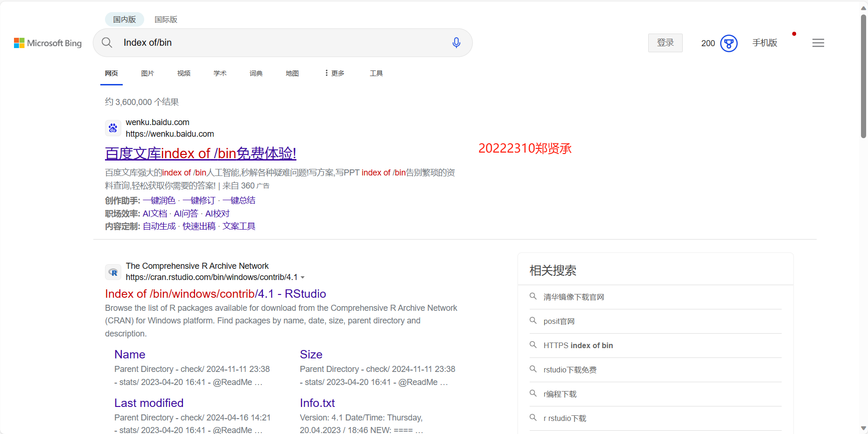Select the 图片 results tab

coord(147,73)
